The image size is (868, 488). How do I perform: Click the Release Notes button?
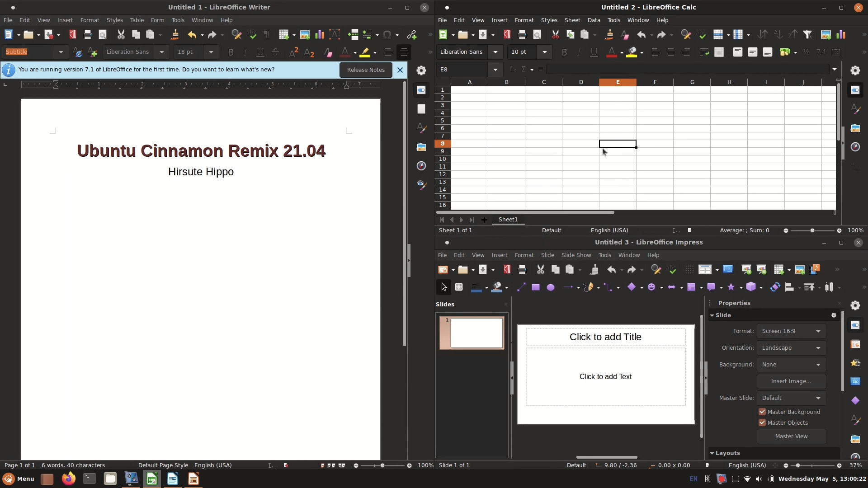point(365,70)
